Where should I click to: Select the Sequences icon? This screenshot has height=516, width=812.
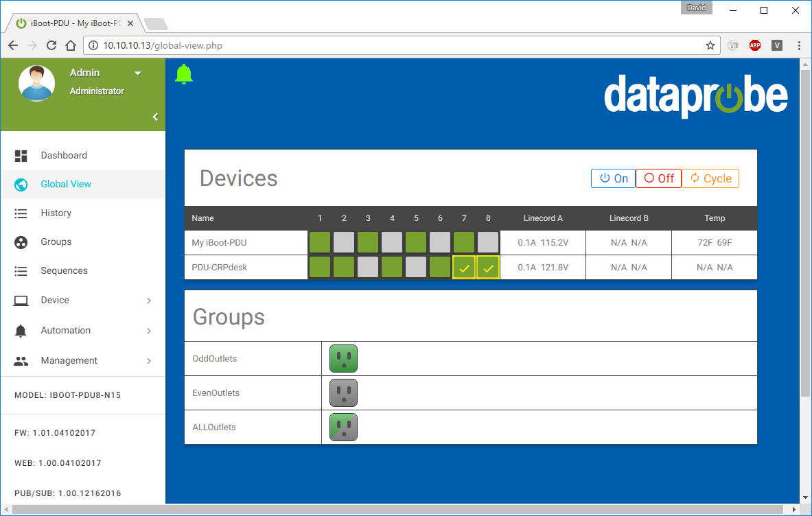(21, 270)
